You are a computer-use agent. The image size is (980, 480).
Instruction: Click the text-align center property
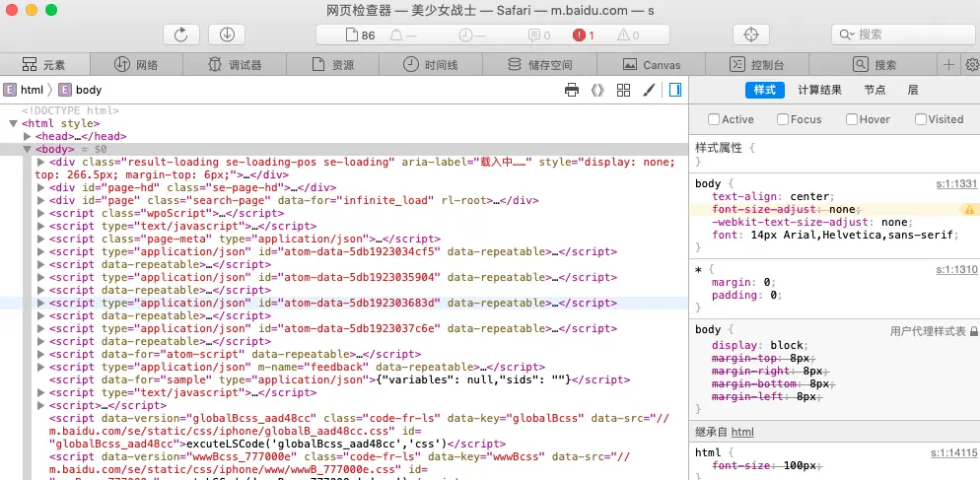tap(773, 197)
